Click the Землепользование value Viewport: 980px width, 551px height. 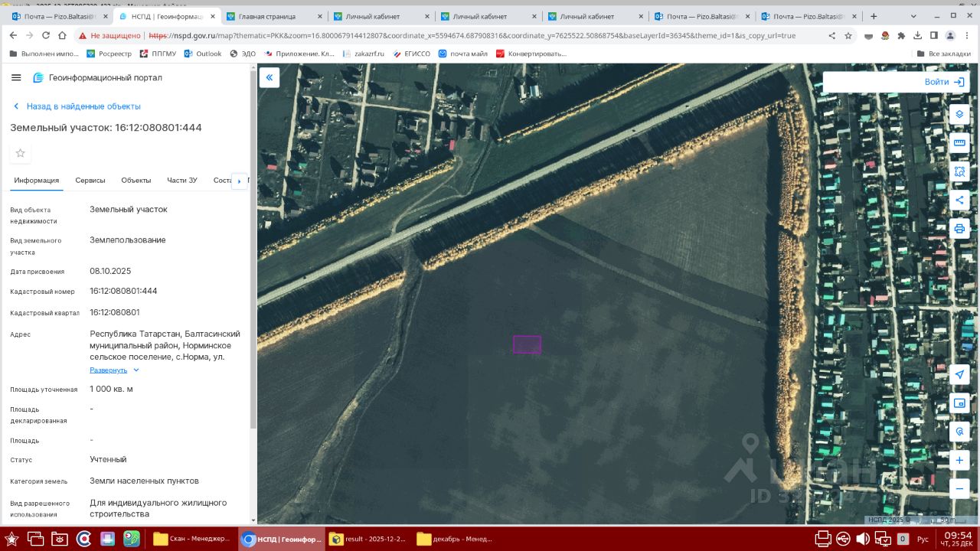pos(128,240)
